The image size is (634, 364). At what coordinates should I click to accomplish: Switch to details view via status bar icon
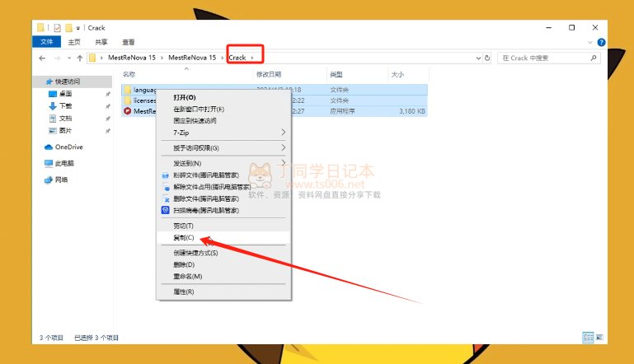(x=588, y=338)
